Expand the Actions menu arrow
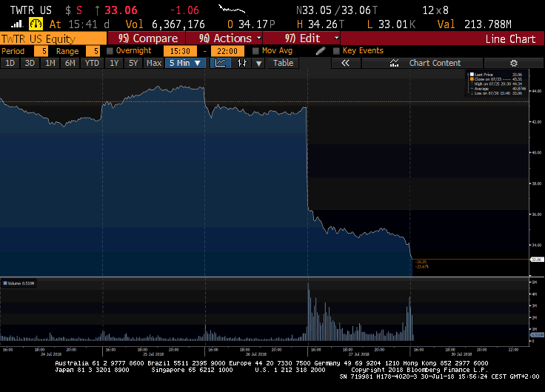The image size is (545, 392). pos(259,38)
